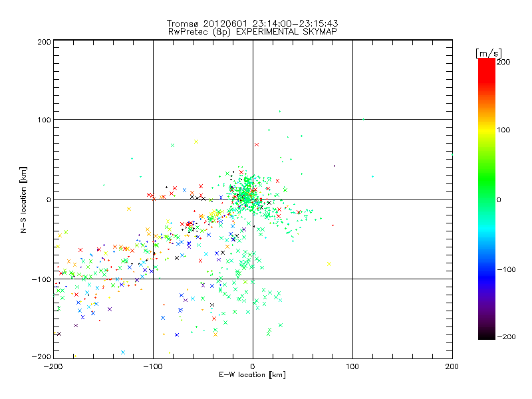Click the yellow cross marker near top center
532x399 pixels.
click(x=196, y=142)
